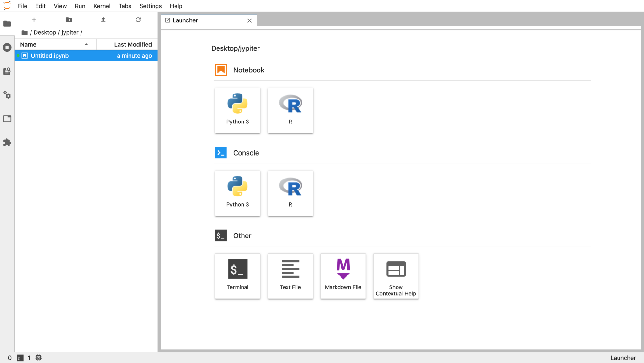
Task: Click the New Folder icon
Action: pyautogui.click(x=69, y=20)
